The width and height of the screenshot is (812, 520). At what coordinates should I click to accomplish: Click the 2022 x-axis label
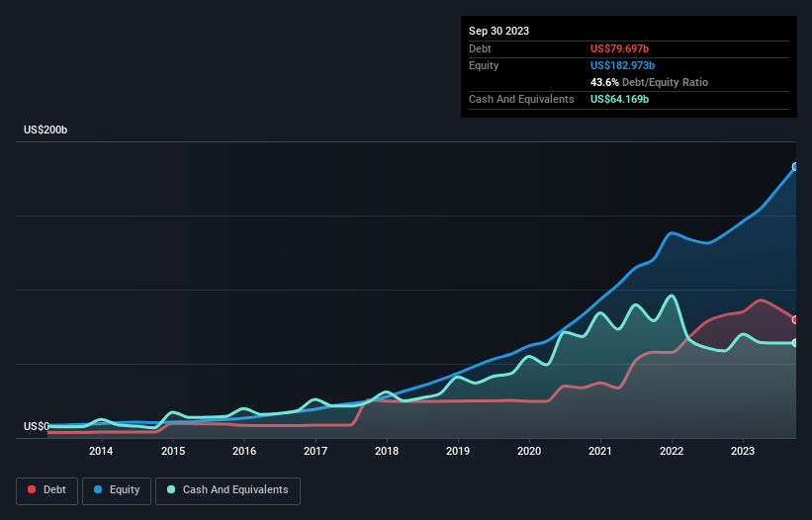click(672, 451)
